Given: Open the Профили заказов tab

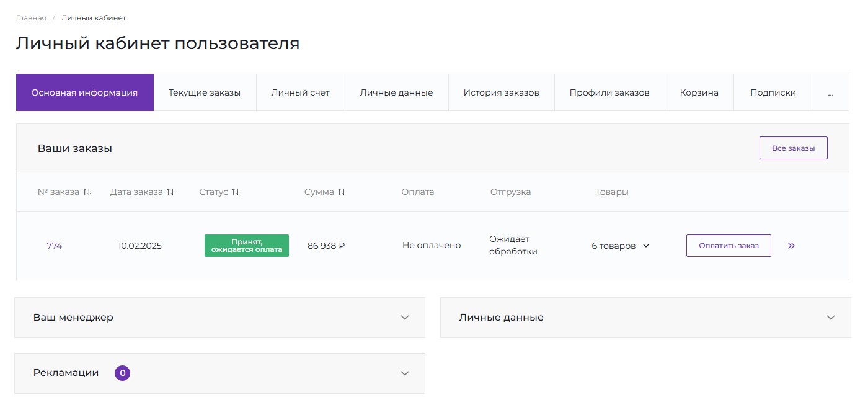Looking at the screenshot, I should 609,92.
